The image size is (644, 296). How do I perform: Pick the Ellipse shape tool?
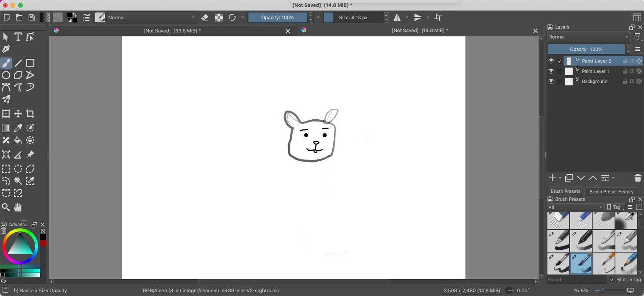pyautogui.click(x=6, y=75)
